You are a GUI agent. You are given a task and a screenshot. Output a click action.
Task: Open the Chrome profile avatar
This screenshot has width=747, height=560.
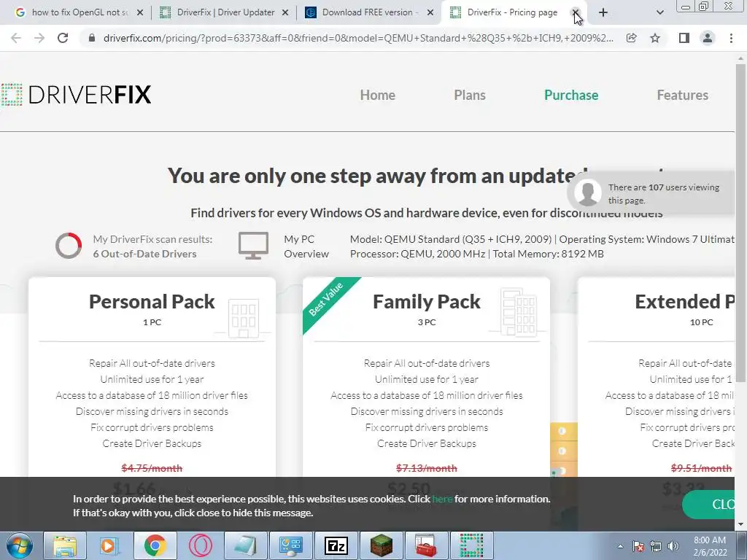coord(708,38)
